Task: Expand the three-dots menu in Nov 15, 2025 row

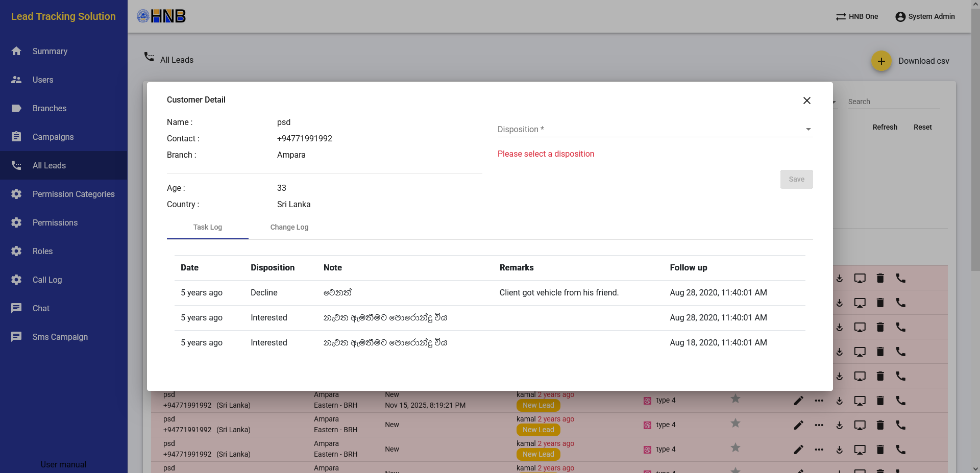Action: tap(819, 401)
